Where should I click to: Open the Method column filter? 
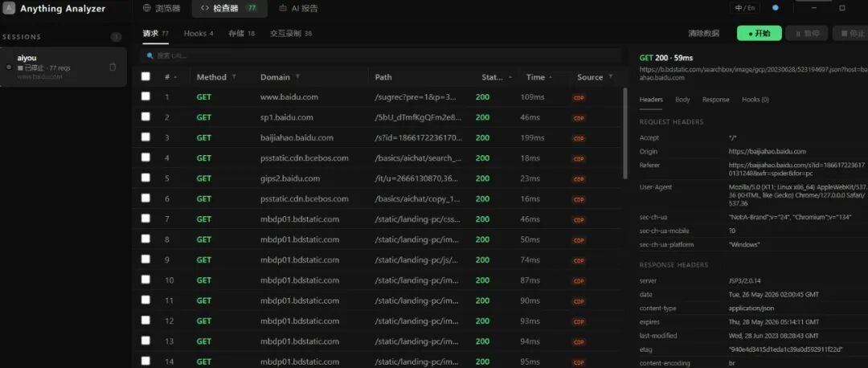[234, 77]
